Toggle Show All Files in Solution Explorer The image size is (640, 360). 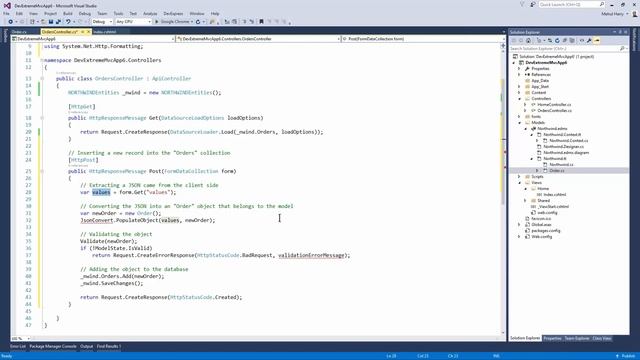pyautogui.click(x=572, y=40)
